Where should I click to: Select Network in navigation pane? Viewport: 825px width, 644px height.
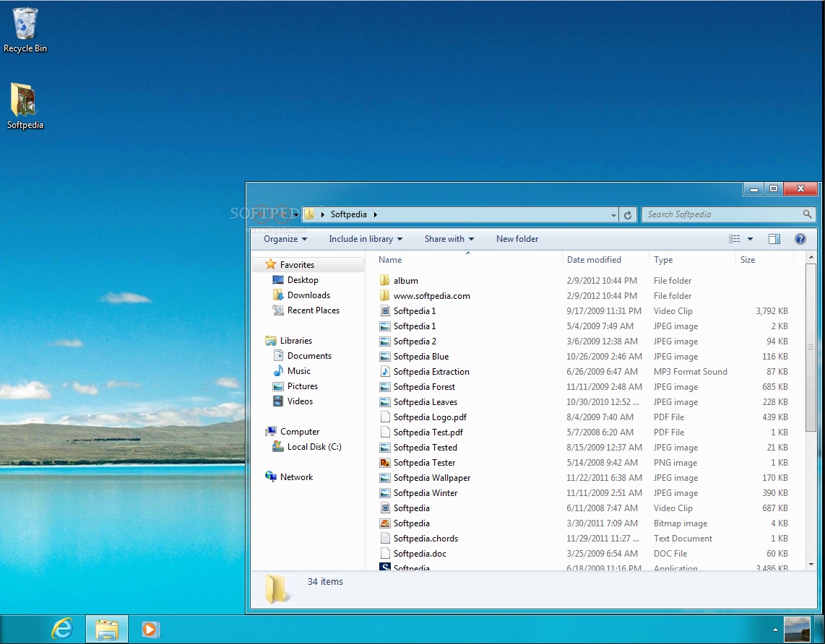coord(296,477)
